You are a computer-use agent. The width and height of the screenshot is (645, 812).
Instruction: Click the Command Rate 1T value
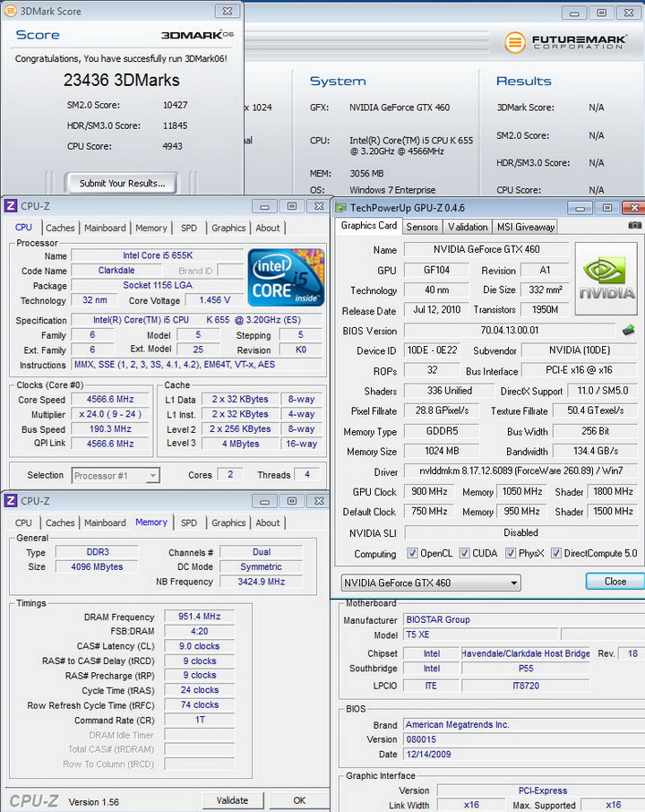tap(199, 720)
